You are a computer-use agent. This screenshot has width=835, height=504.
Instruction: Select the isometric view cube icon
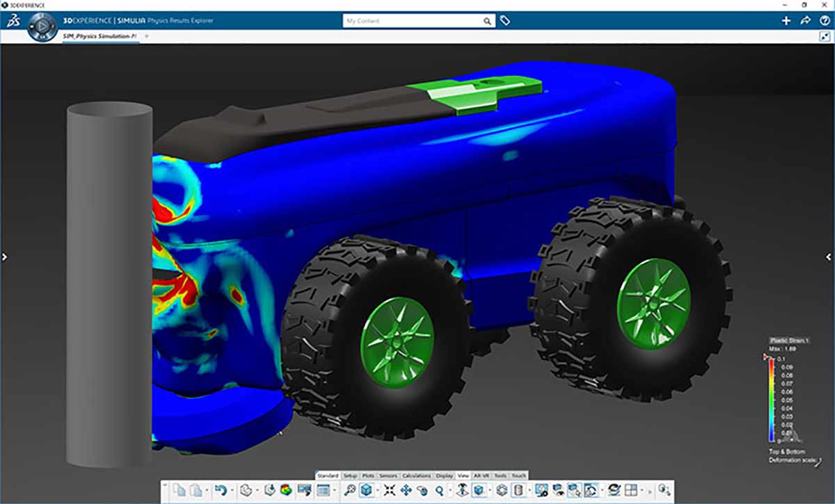(366, 491)
